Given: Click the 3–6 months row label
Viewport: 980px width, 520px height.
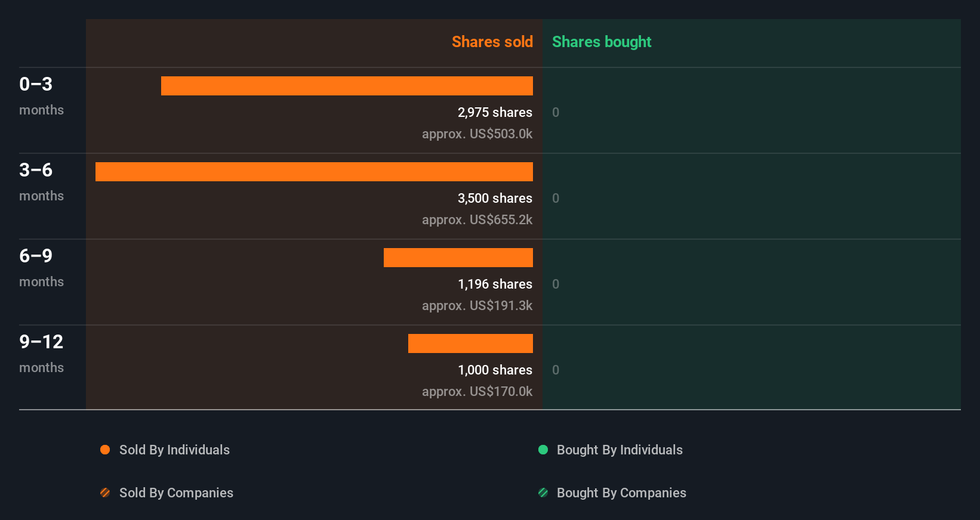Looking at the screenshot, I should (x=41, y=182).
